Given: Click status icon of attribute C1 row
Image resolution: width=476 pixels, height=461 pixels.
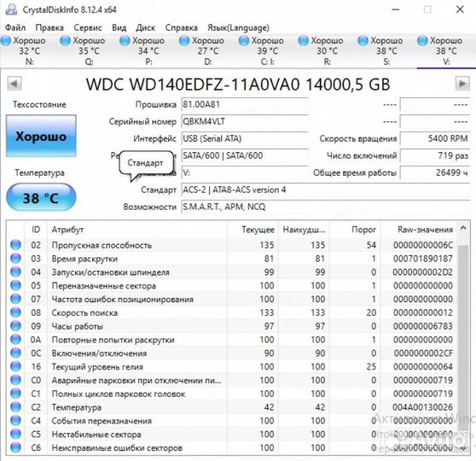Looking at the screenshot, I should coord(15,394).
